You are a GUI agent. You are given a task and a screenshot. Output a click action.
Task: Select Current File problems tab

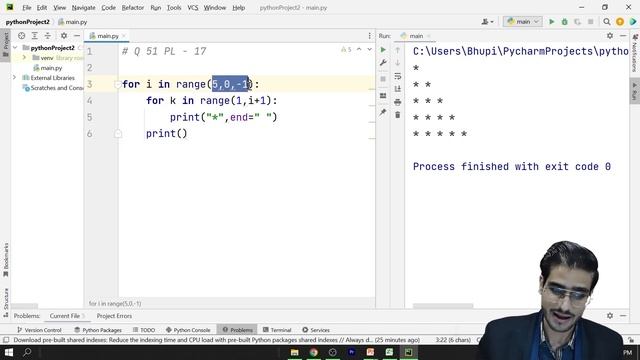tap(66, 316)
